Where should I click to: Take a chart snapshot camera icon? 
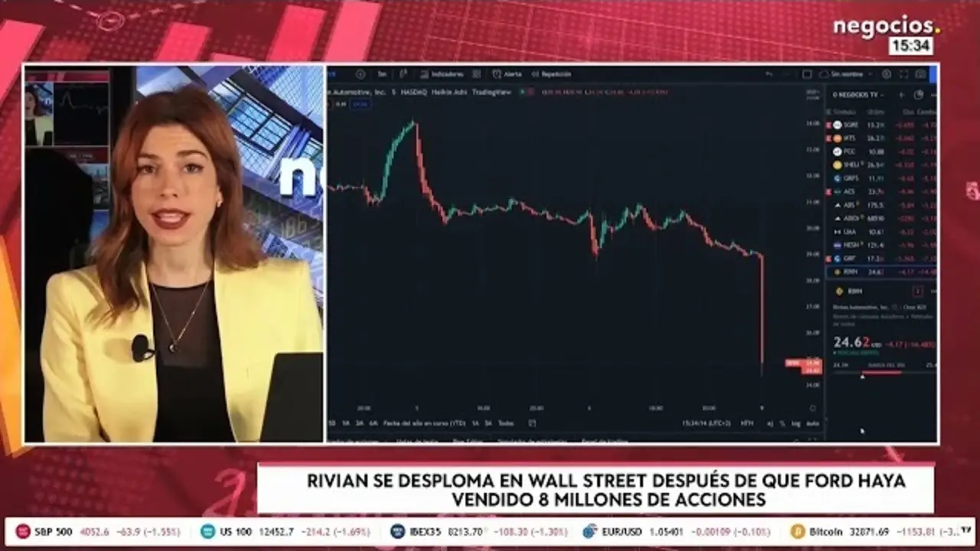[920, 74]
